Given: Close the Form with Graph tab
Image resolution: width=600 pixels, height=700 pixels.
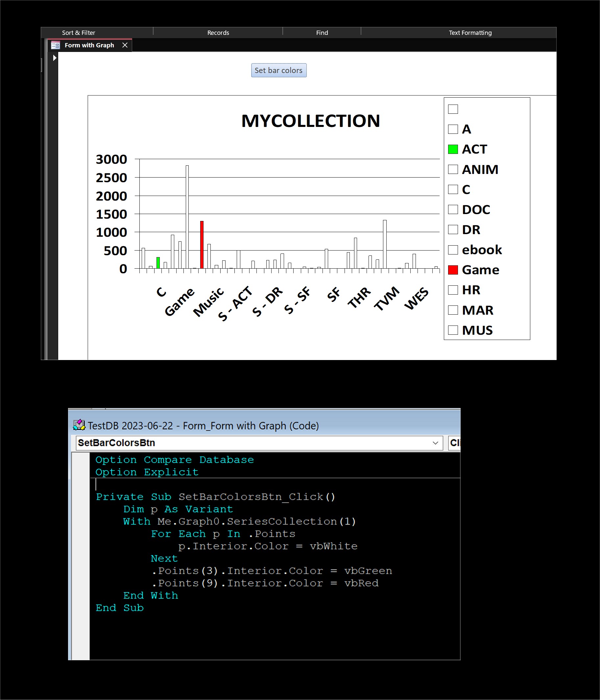Looking at the screenshot, I should (125, 45).
